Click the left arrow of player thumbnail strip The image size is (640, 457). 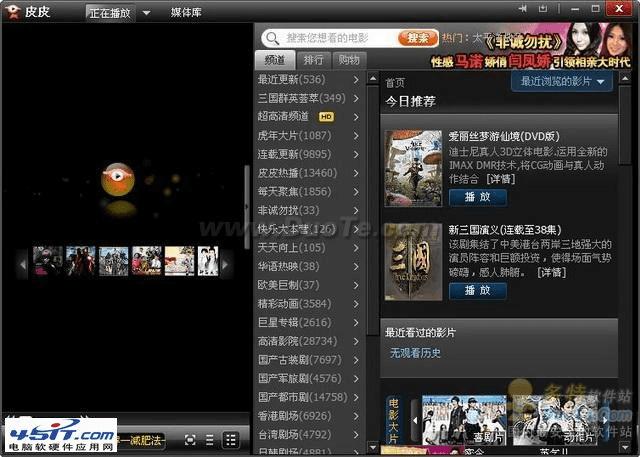(23, 264)
